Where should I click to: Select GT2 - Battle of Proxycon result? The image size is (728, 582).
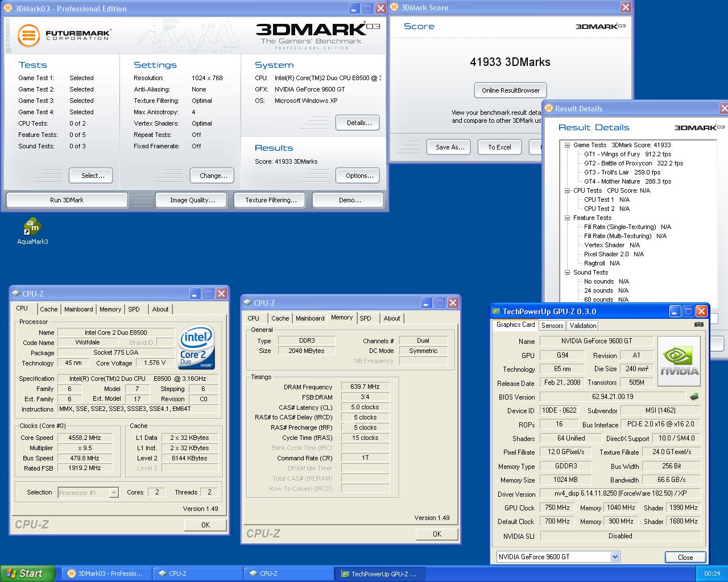(x=634, y=163)
